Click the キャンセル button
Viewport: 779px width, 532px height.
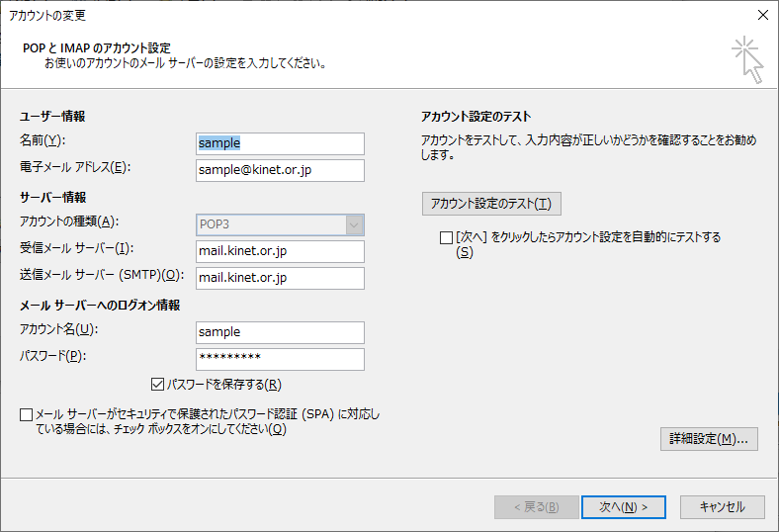(723, 507)
